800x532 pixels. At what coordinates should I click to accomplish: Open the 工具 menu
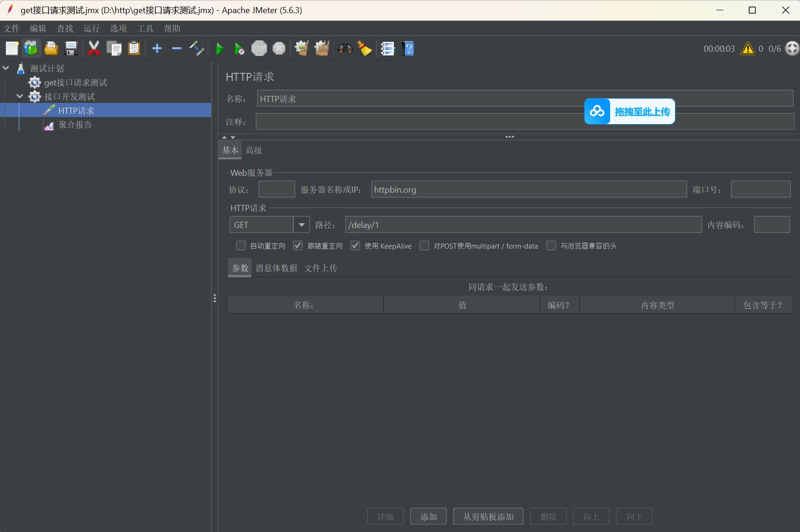pyautogui.click(x=145, y=29)
